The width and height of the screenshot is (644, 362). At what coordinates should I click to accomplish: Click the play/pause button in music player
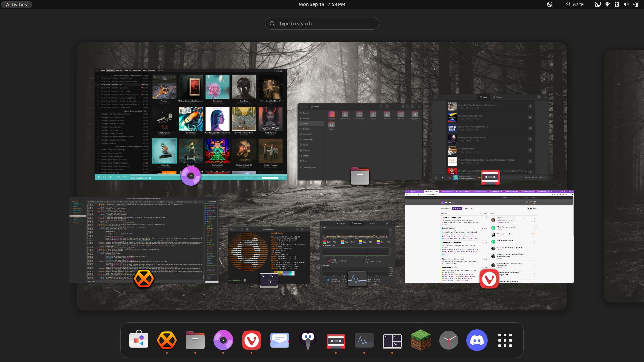[105, 177]
